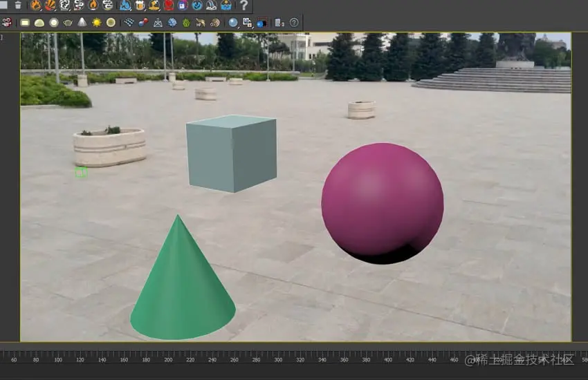Screen dimensions: 588x380
Task: Select the explosion preset icon
Action: pos(50,5)
